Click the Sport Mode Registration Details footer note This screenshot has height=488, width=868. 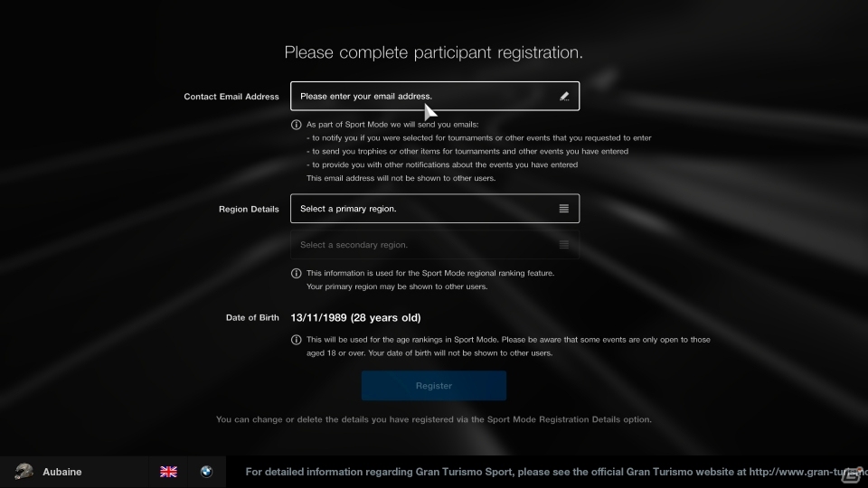pyautogui.click(x=433, y=419)
